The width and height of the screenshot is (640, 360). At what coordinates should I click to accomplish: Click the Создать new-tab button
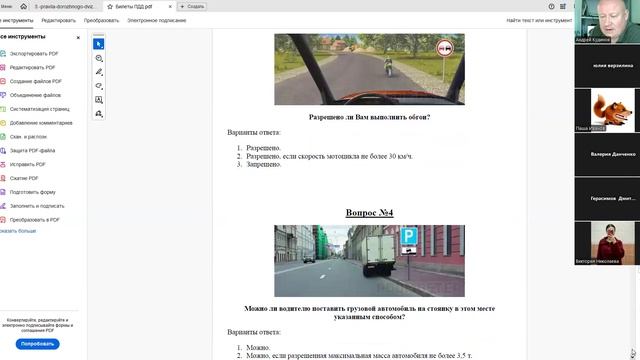point(192,7)
